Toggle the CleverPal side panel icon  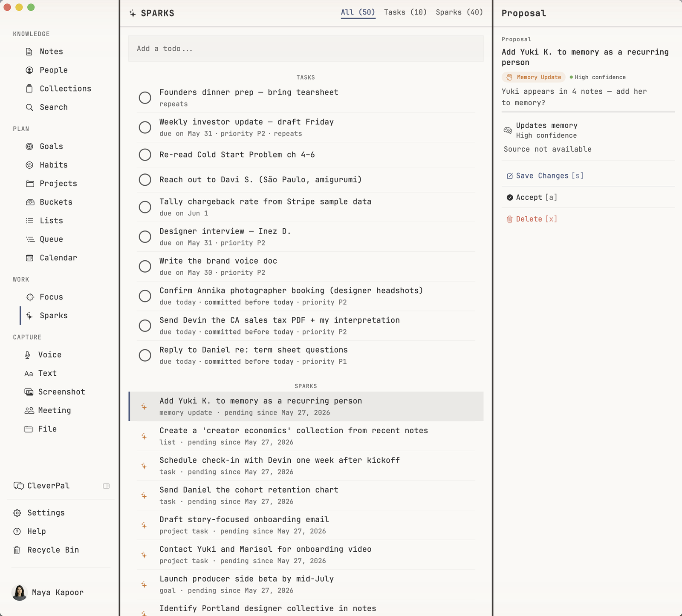(x=106, y=486)
